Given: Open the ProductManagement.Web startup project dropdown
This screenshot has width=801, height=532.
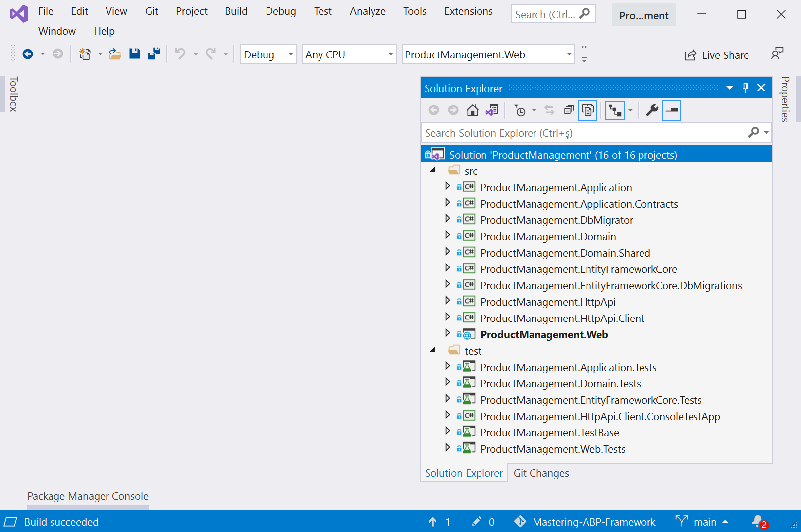Looking at the screenshot, I should (x=488, y=54).
